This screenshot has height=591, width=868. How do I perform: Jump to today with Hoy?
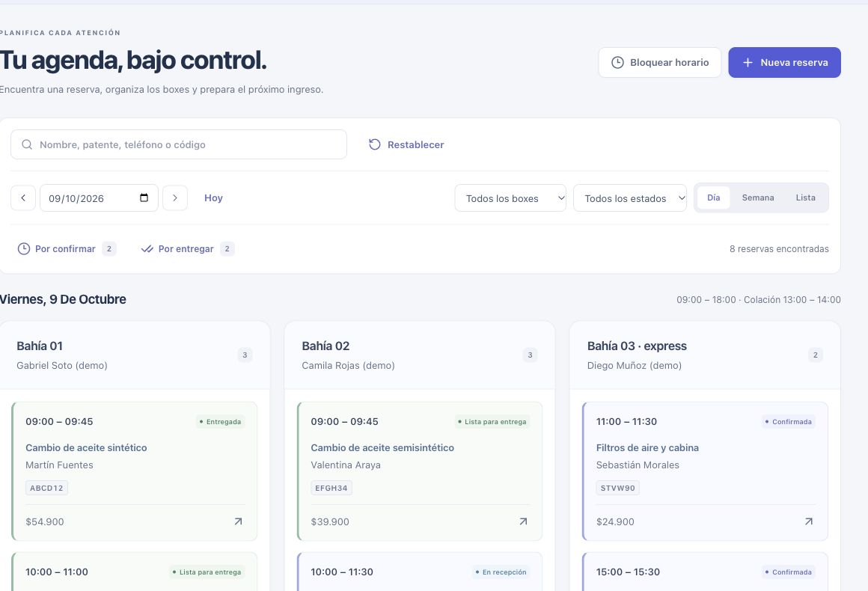pyautogui.click(x=213, y=198)
